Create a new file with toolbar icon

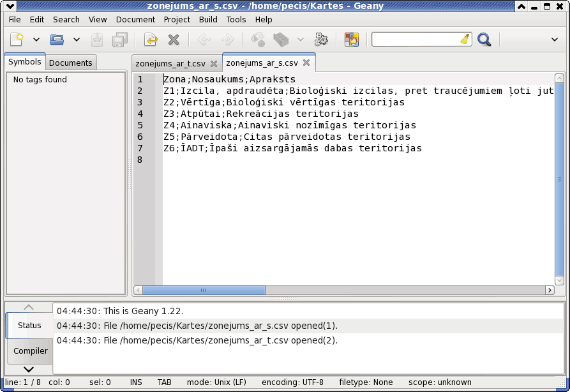17,40
